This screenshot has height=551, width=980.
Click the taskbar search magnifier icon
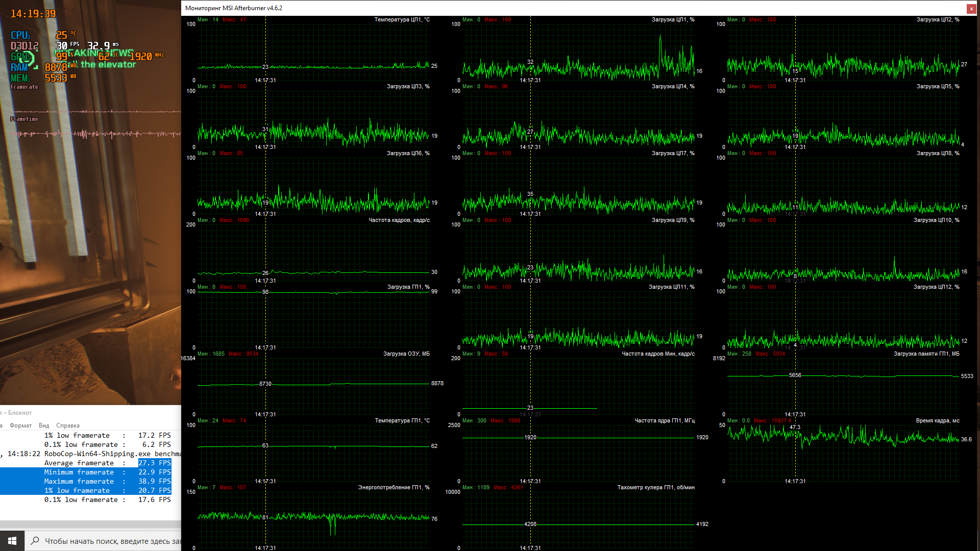[35, 541]
